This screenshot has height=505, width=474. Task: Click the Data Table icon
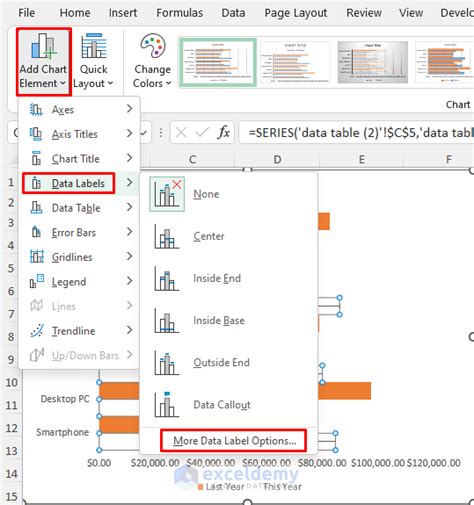tap(36, 208)
